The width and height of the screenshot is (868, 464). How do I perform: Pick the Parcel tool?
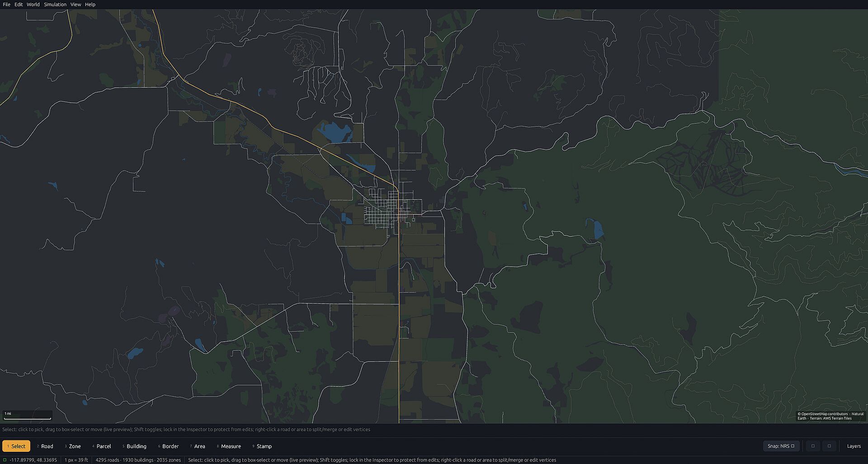pyautogui.click(x=101, y=446)
